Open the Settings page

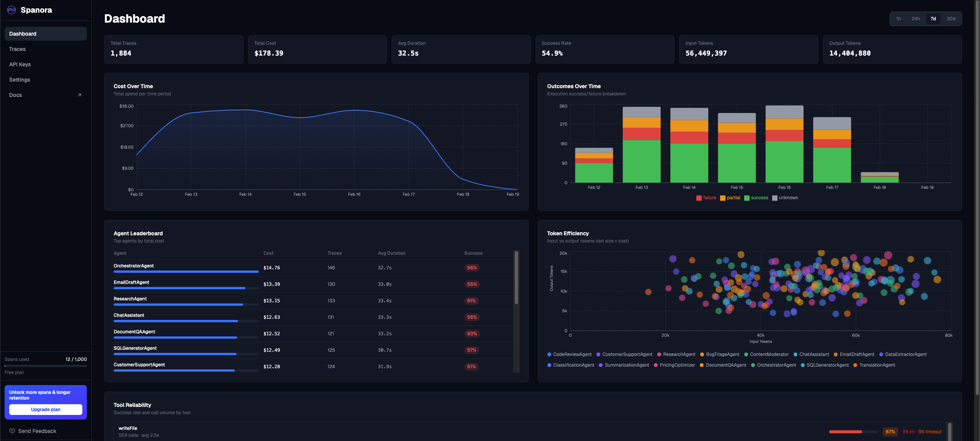pos(20,80)
